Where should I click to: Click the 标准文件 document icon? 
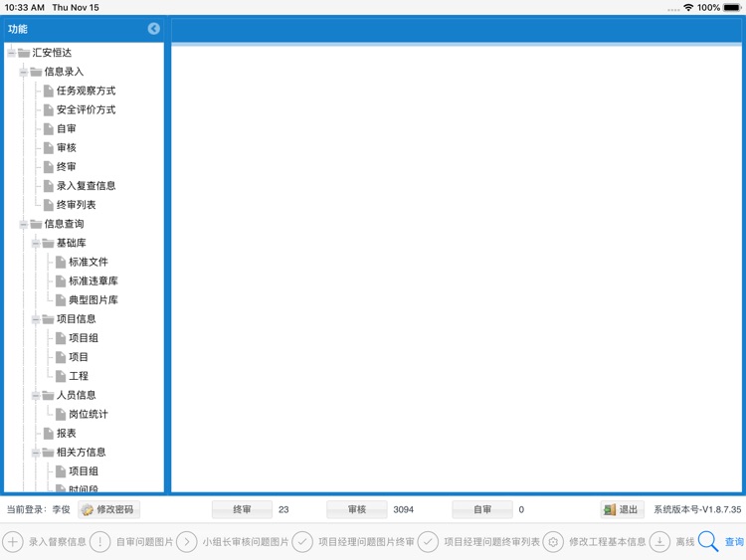tap(61, 263)
